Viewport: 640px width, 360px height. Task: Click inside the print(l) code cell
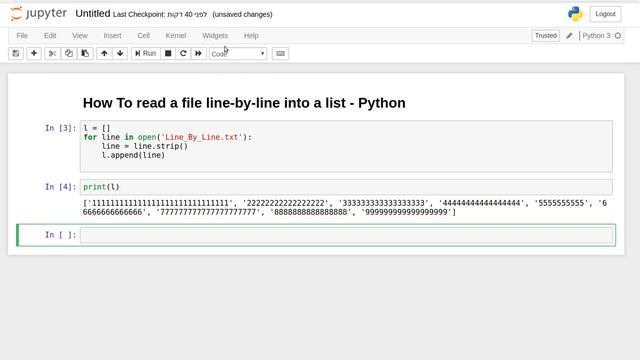pyautogui.click(x=346, y=187)
